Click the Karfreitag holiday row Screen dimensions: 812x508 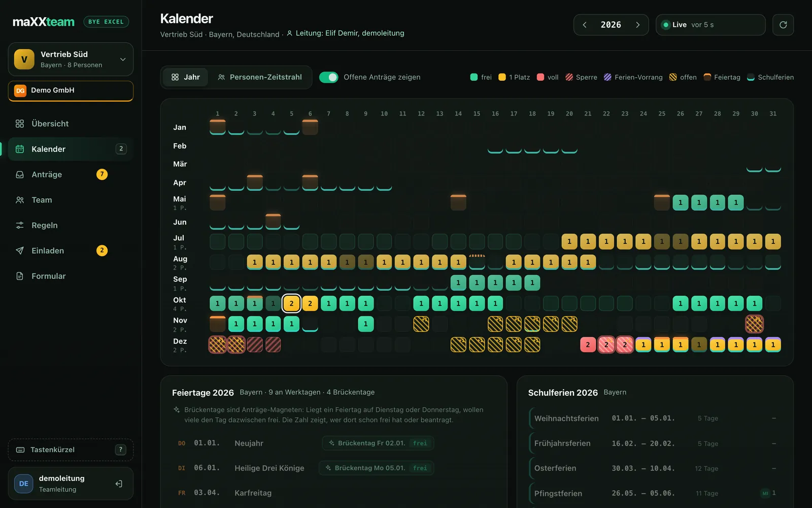(334, 493)
